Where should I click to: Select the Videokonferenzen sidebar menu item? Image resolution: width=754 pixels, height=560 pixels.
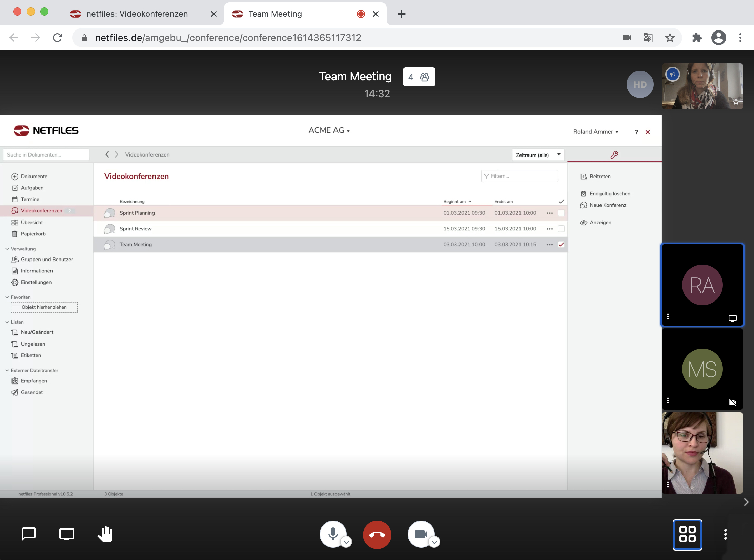(42, 211)
